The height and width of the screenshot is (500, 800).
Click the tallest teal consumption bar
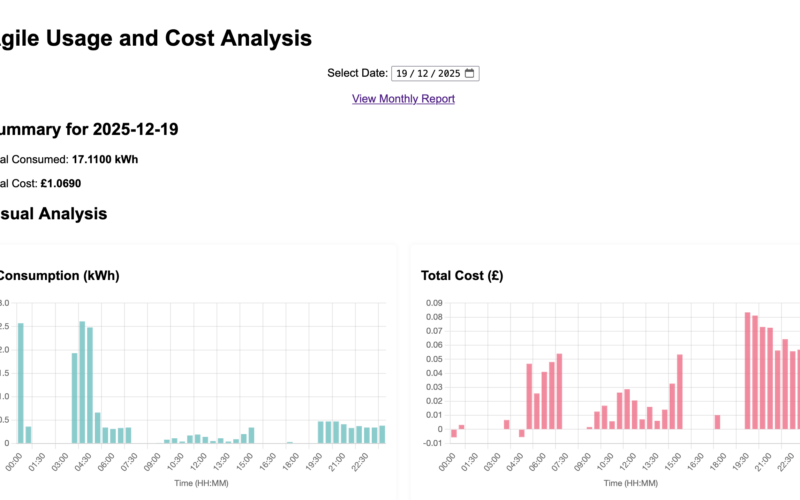pos(82,382)
